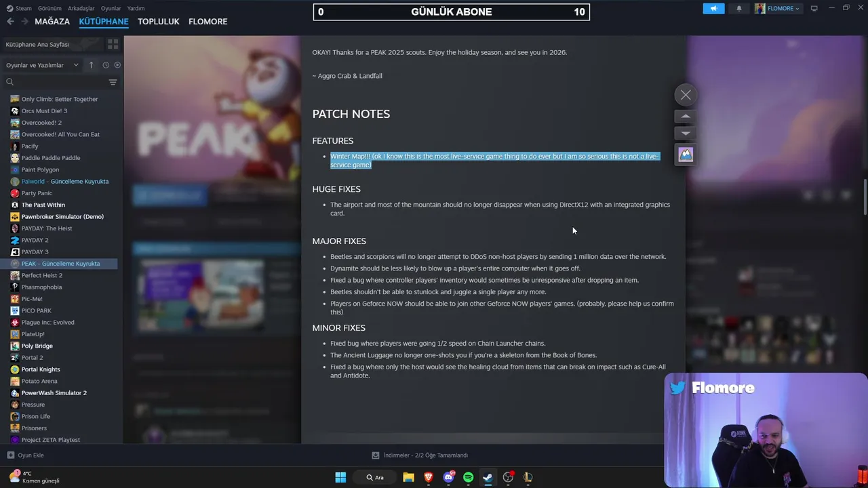
Task: Select Paddle Paddle Paddle in the library
Action: click(51, 158)
